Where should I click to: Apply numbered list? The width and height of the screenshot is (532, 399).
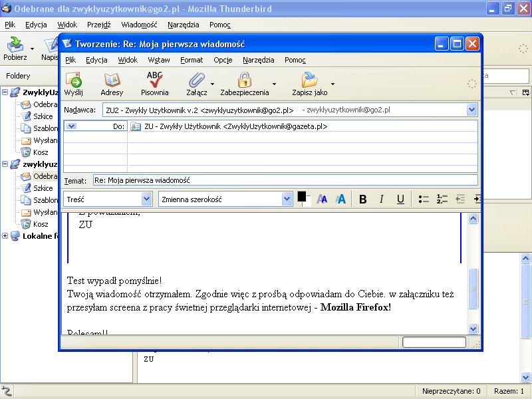pyautogui.click(x=442, y=199)
